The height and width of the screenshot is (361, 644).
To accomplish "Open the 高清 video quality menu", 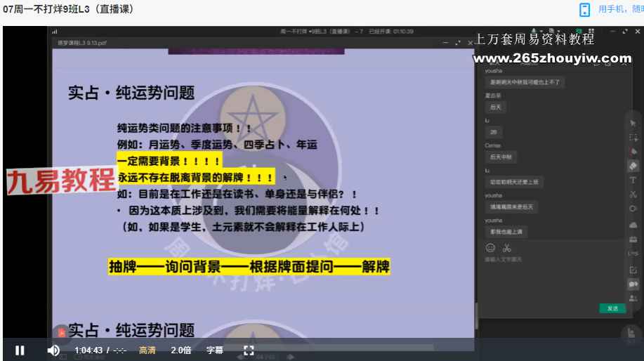I will (x=147, y=350).
